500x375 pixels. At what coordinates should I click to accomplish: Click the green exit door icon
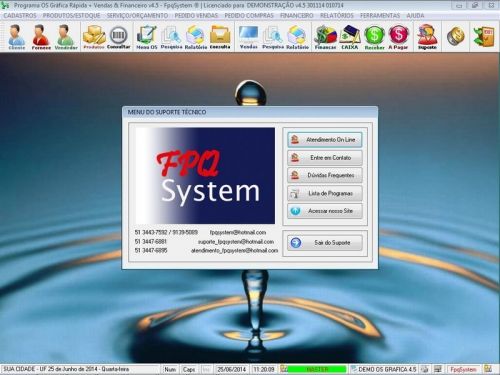[x=484, y=36]
